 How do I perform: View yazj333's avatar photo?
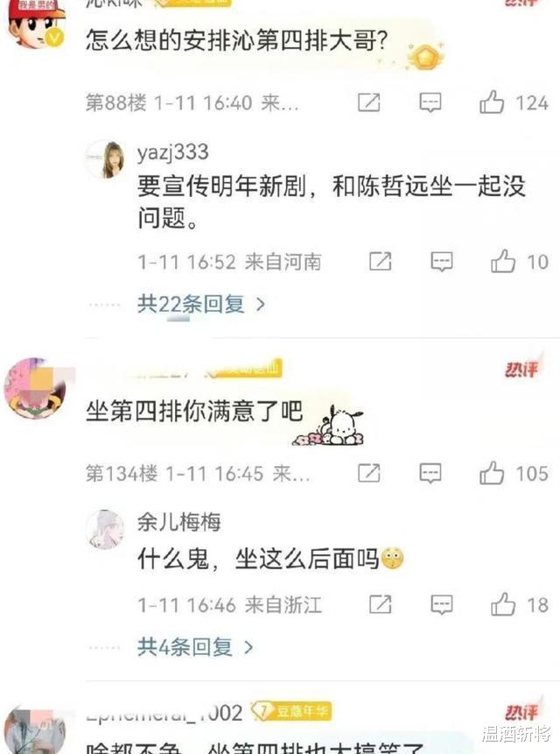point(105,159)
